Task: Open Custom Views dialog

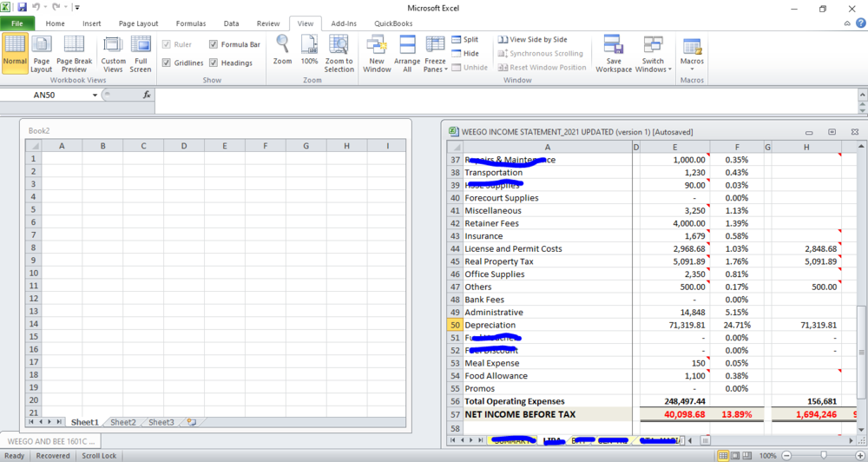Action: [113, 53]
